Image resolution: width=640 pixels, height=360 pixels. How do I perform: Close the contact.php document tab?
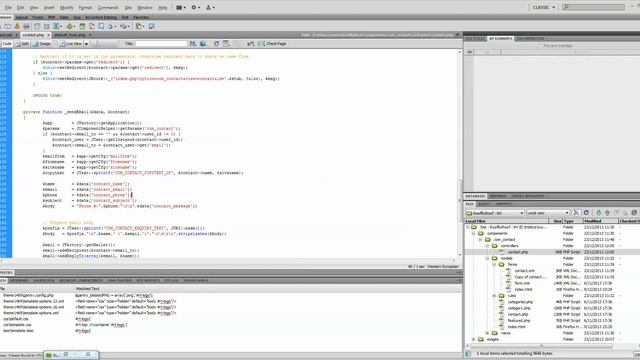point(48,35)
